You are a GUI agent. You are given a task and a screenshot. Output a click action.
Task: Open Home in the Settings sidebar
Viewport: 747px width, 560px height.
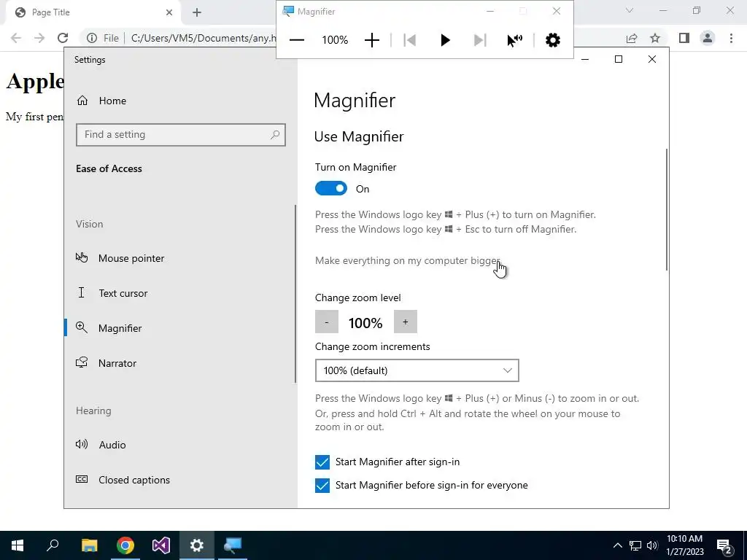(181, 101)
